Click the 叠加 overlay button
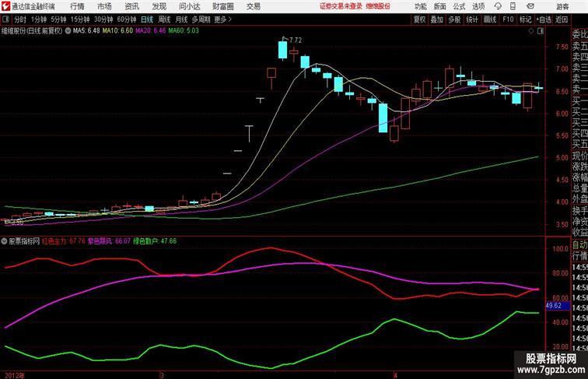Screen dimensions: 588x379 click(x=437, y=19)
